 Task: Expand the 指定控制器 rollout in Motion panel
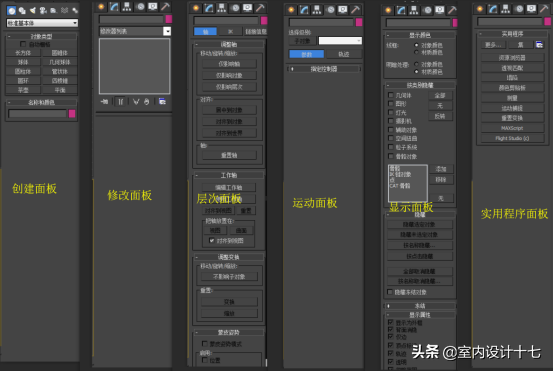[324, 69]
